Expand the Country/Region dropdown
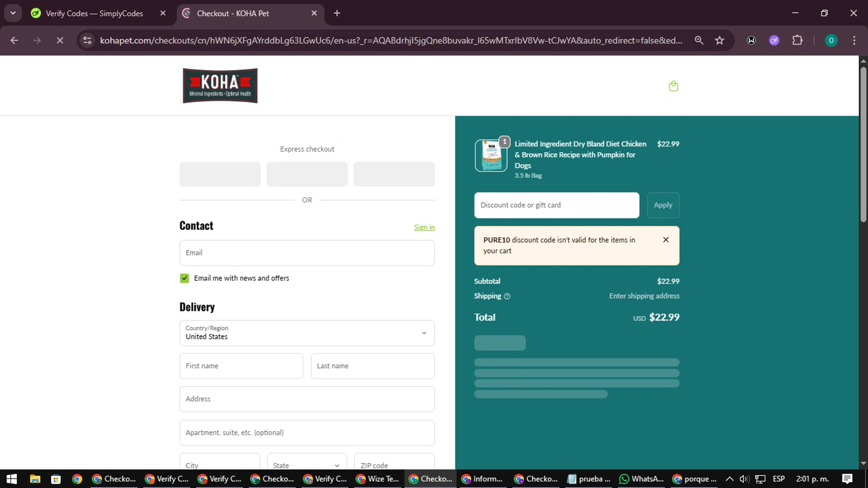 pos(307,333)
